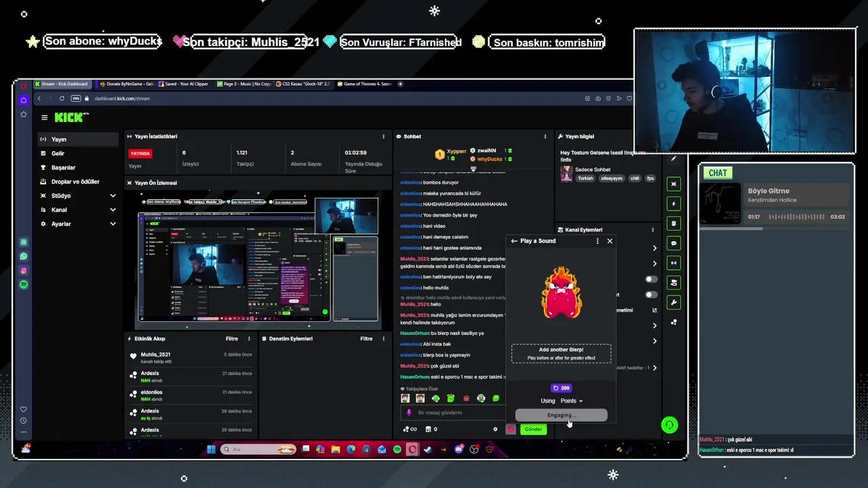Open Muhlis_2521 follow event row
Screen dimensions: 868x488
point(192,357)
